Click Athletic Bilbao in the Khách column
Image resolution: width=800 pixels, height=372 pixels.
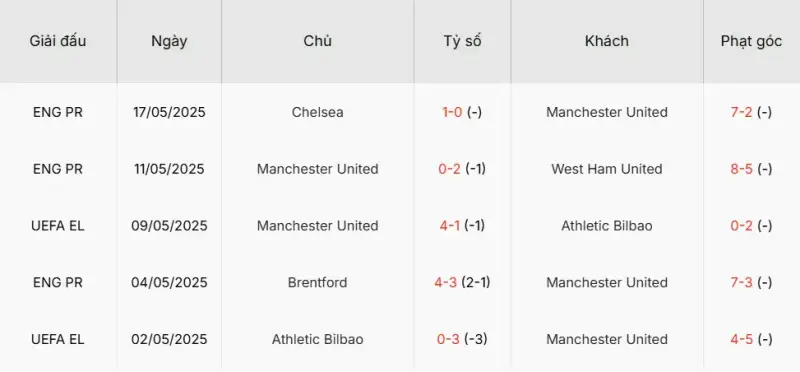click(x=607, y=226)
